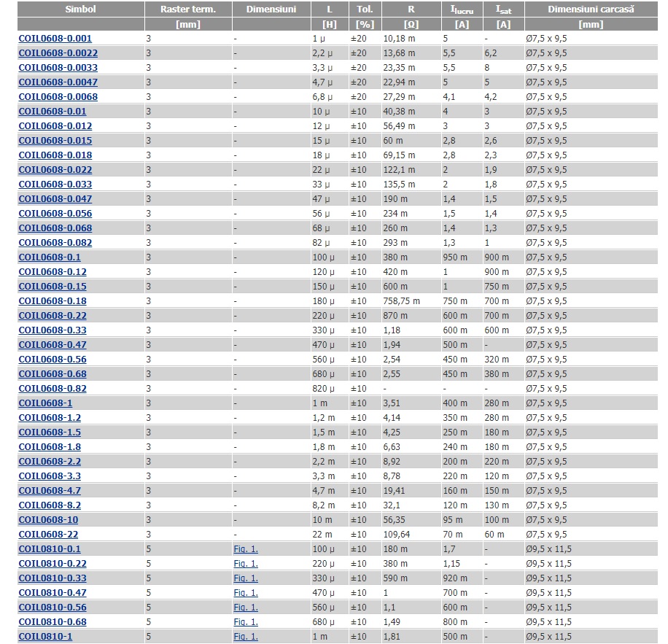Click the 950 m working current cell

[462, 257]
